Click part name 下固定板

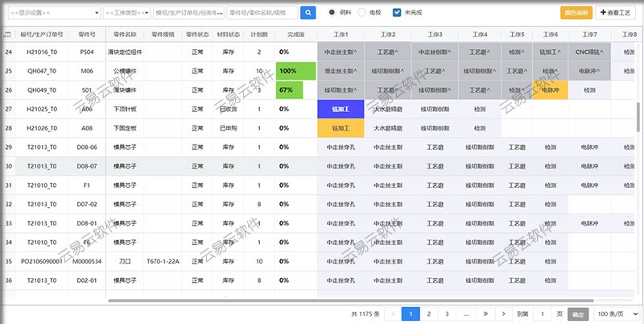pos(125,128)
